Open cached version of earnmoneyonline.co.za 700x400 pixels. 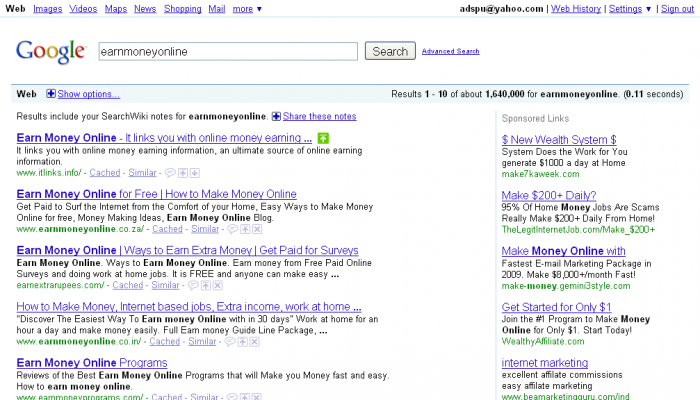click(x=167, y=229)
